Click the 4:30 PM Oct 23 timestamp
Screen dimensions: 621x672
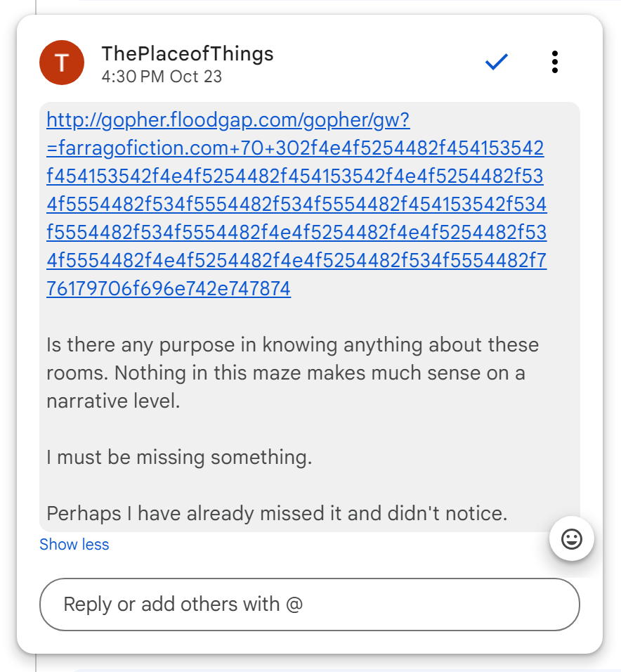(x=162, y=77)
